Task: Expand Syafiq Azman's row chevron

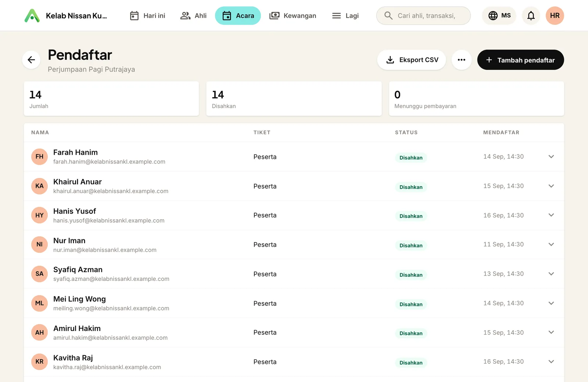Action: pyautogui.click(x=551, y=274)
